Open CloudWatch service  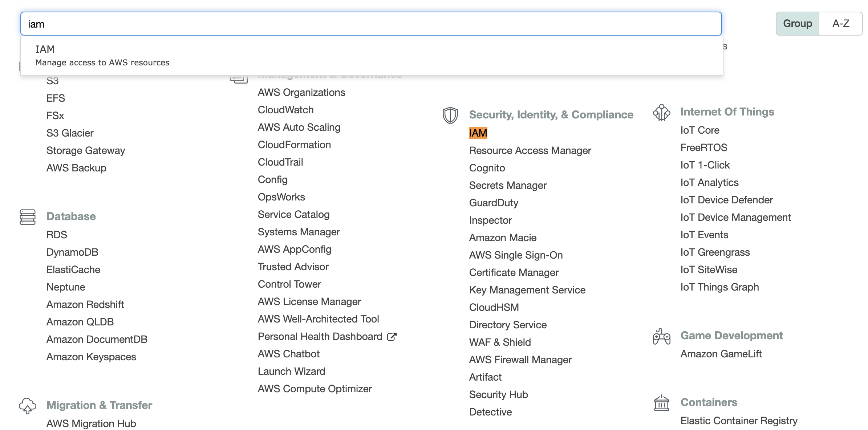coord(285,110)
